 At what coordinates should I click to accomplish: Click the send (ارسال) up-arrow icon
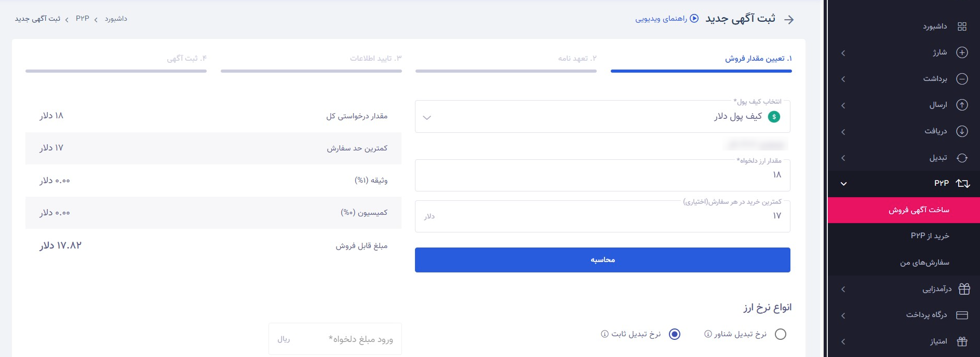coord(962,105)
